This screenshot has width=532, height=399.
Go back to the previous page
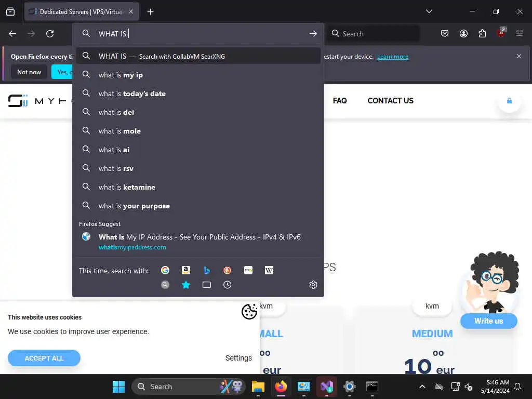pyautogui.click(x=12, y=34)
